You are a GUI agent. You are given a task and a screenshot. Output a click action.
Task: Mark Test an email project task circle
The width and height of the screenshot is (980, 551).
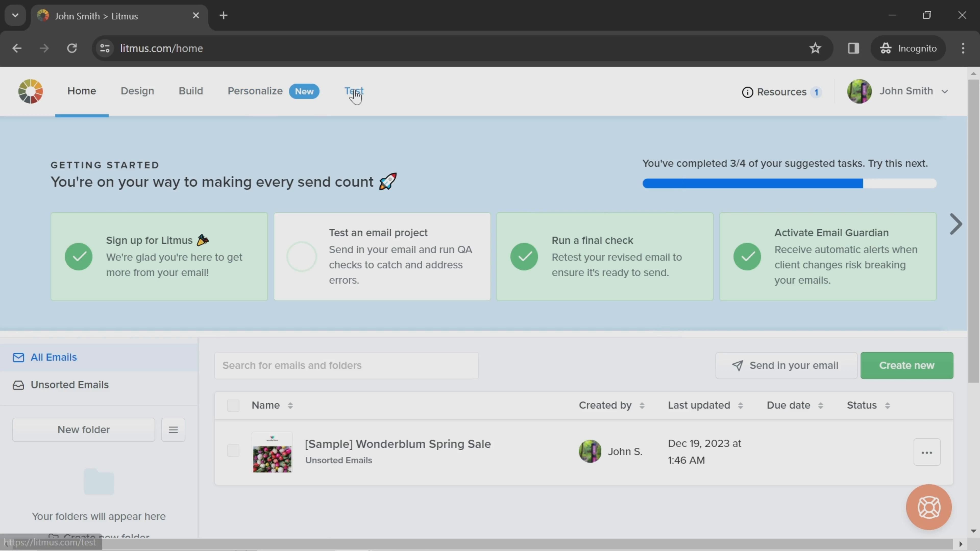pos(301,257)
